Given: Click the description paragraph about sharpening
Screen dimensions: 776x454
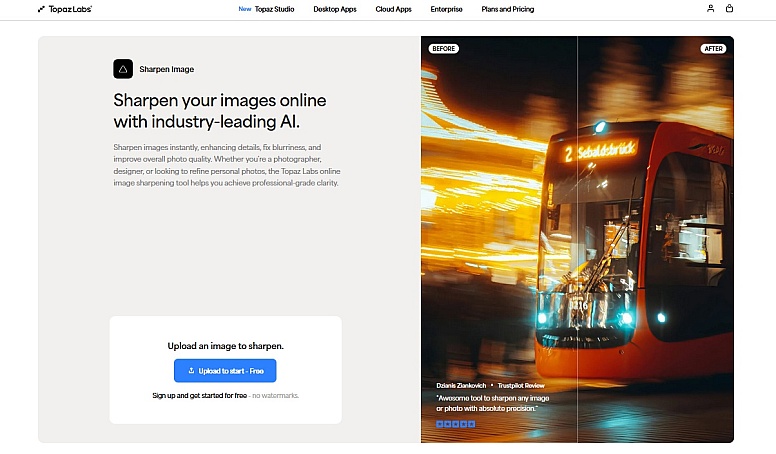Looking at the screenshot, I should [227, 165].
